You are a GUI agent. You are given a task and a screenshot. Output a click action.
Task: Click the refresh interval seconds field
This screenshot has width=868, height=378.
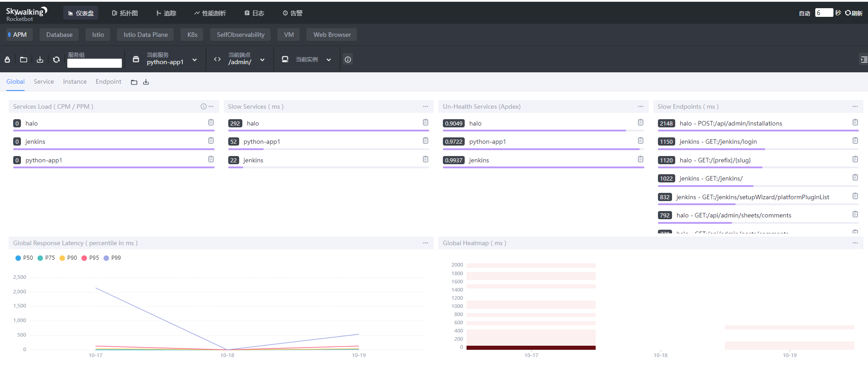pyautogui.click(x=824, y=13)
